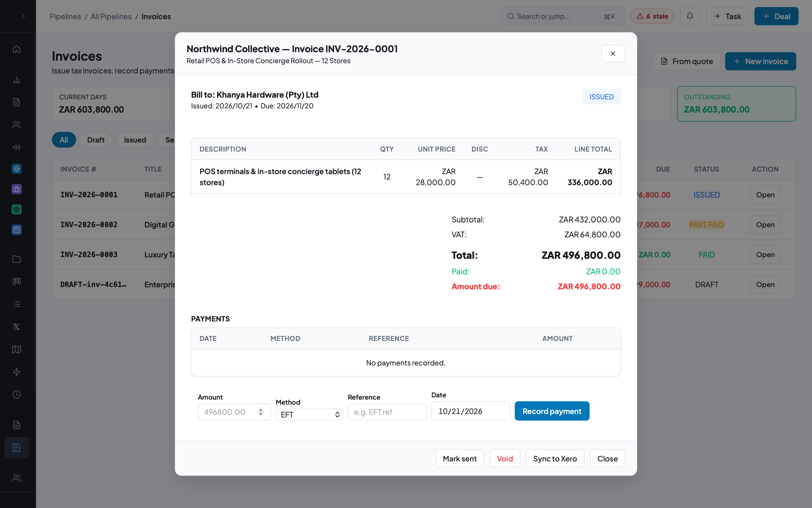Close the invoice dialog with X

point(613,54)
